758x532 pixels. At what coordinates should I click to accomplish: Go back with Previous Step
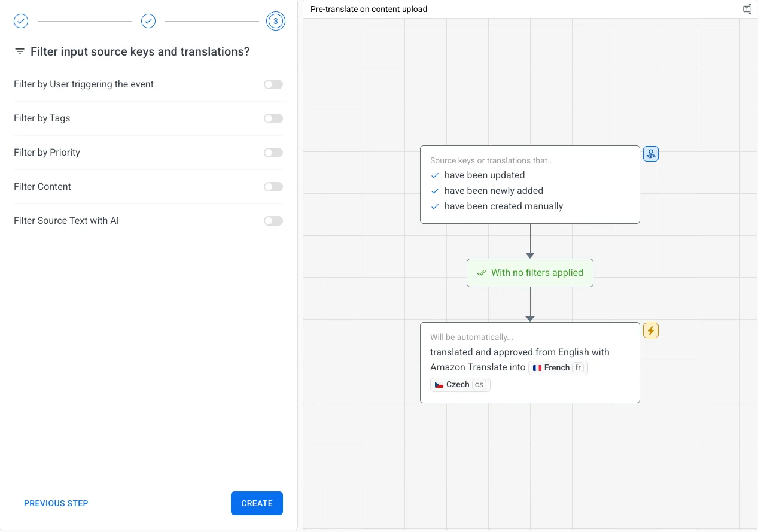56,503
